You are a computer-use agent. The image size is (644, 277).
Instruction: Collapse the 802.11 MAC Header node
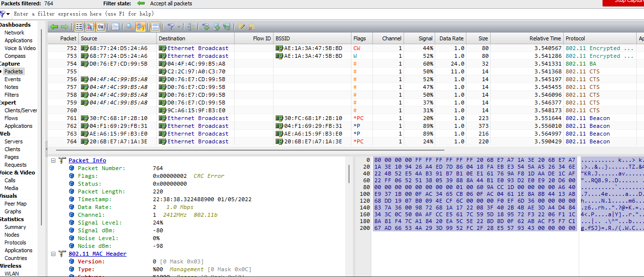[x=53, y=254]
